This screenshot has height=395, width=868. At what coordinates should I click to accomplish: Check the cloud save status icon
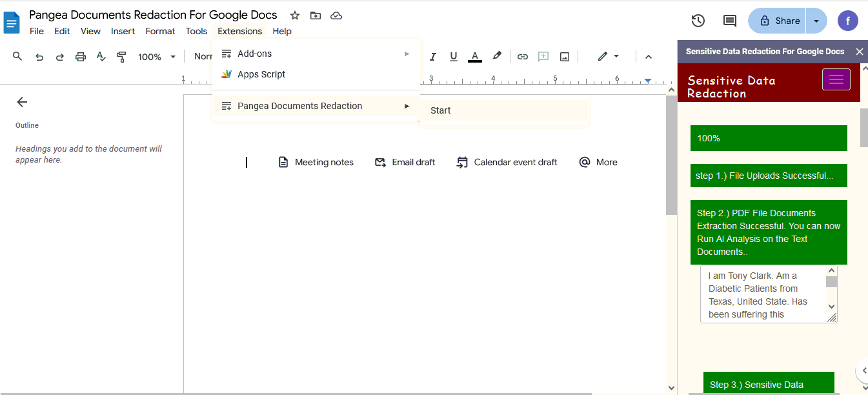[x=336, y=15]
